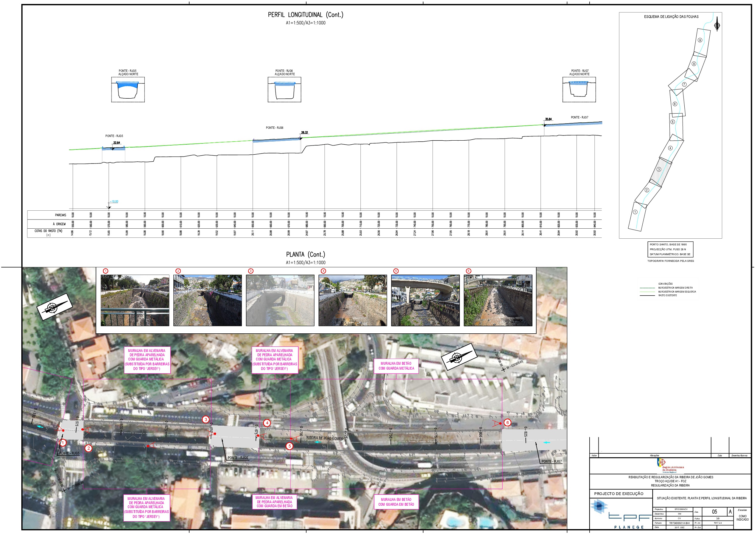
Task: Click red viewpoint marker 3 on plan
Action: pyautogui.click(x=206, y=420)
